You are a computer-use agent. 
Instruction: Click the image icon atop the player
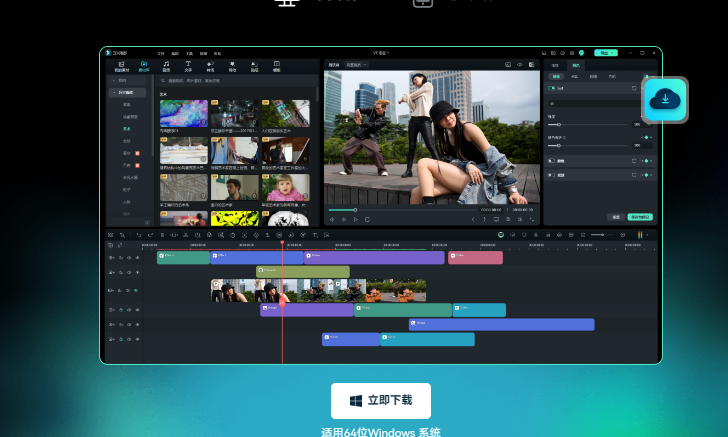(508, 65)
